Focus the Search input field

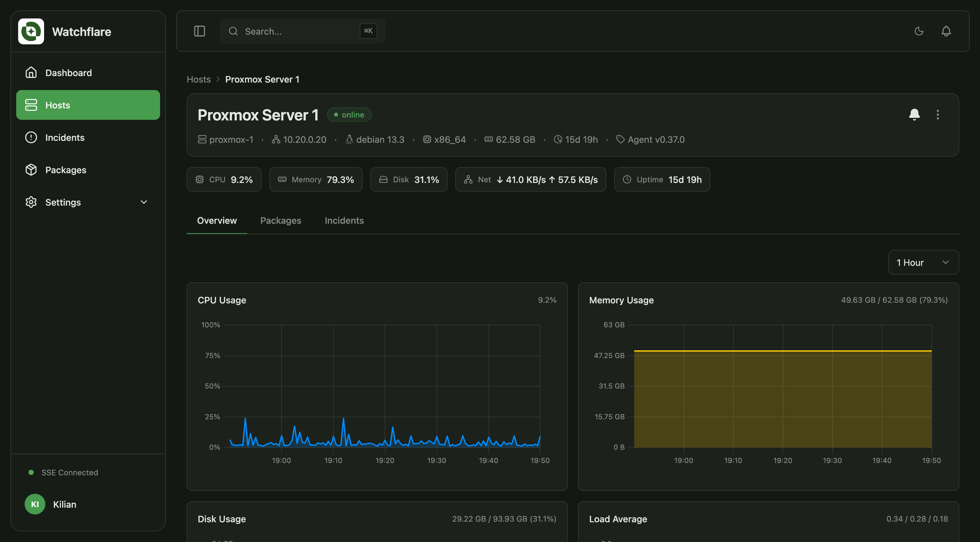coord(302,31)
